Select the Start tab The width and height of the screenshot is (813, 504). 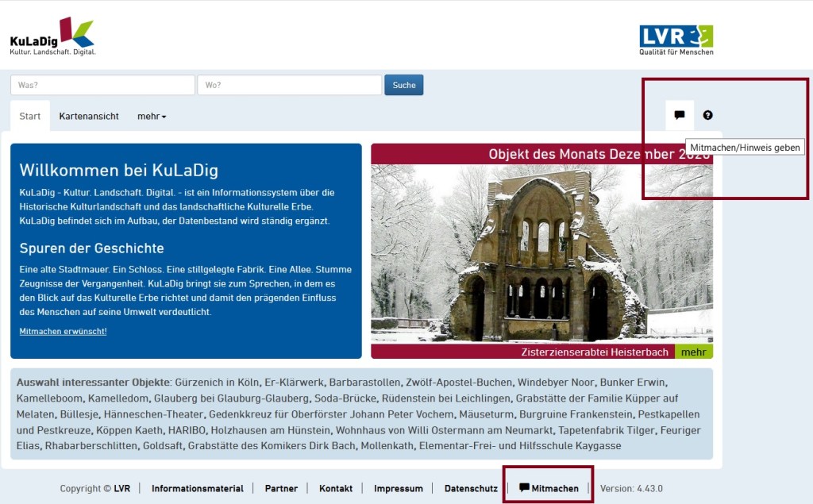(30, 117)
